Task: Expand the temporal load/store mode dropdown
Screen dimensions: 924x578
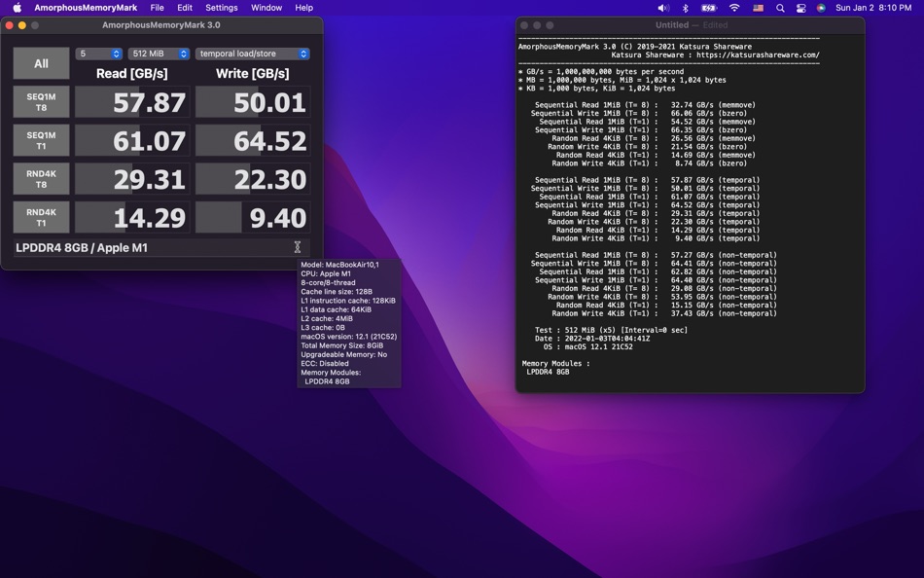Action: pyautogui.click(x=252, y=54)
